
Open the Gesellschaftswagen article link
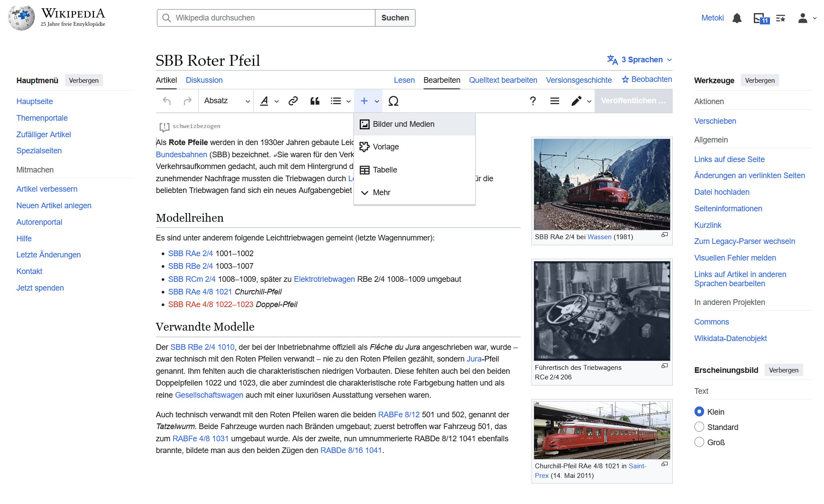209,395
